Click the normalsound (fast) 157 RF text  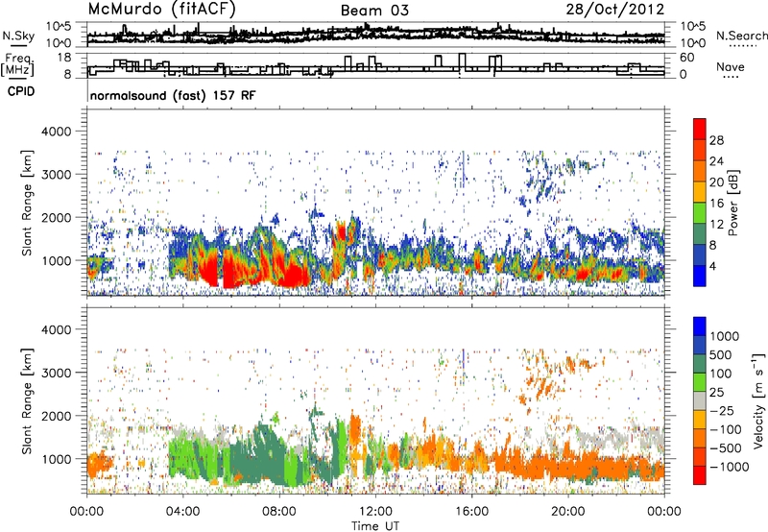173,95
